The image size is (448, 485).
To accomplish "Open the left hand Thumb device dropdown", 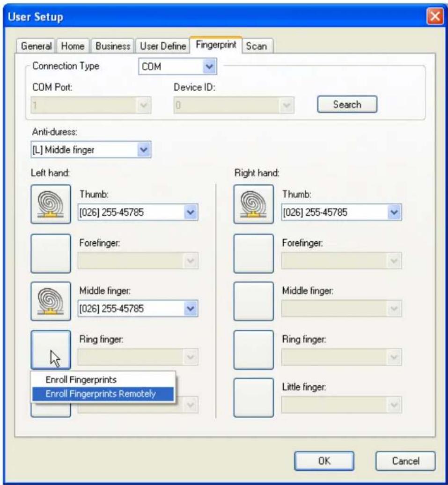I will click(x=138, y=212).
